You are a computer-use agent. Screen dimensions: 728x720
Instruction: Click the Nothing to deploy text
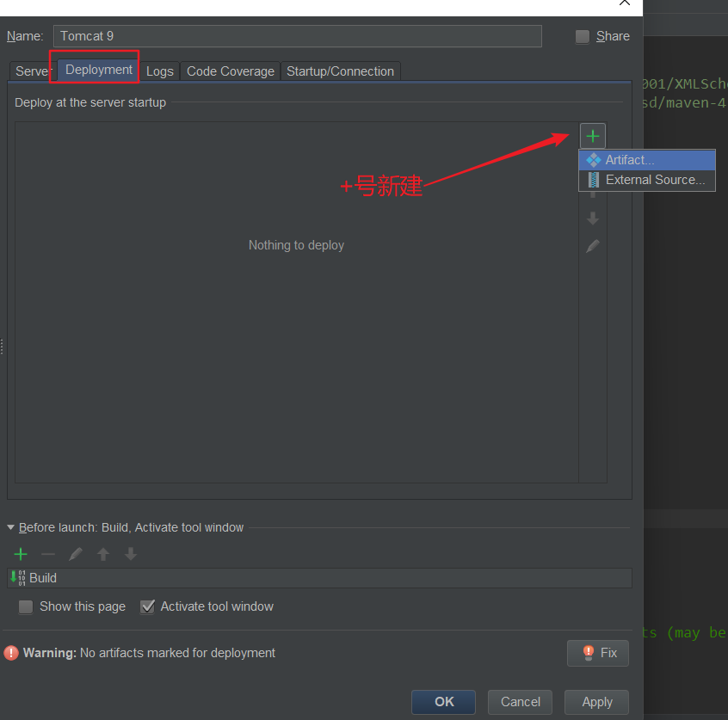pos(296,245)
